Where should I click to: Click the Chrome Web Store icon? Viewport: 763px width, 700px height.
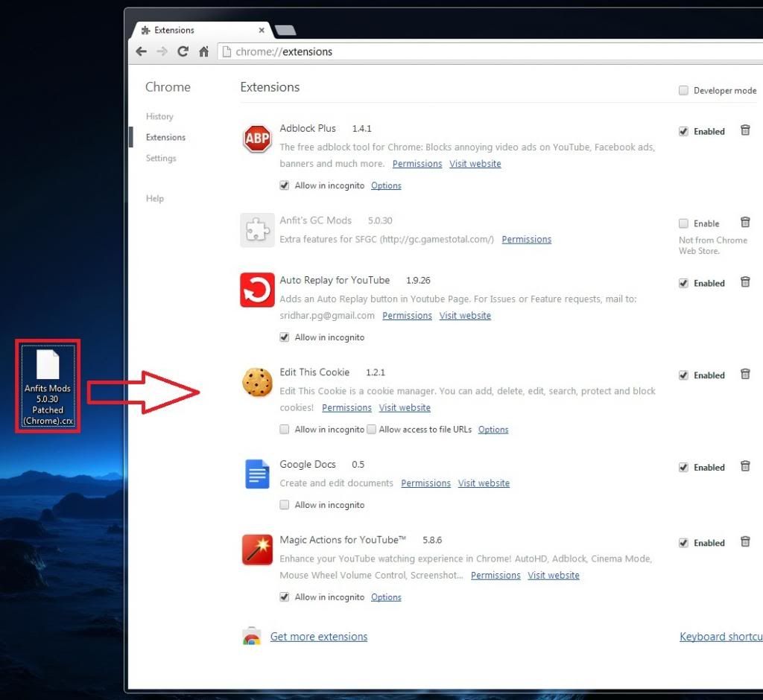click(251, 636)
